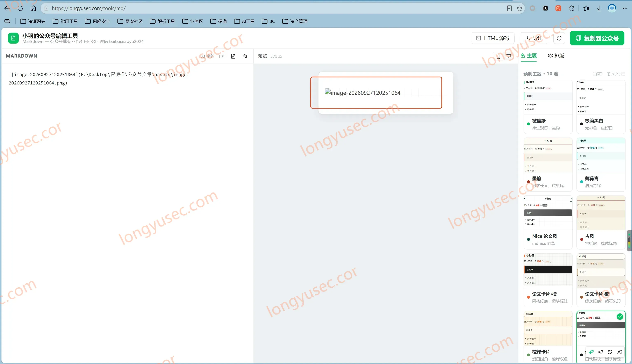Image resolution: width=632 pixels, height=364 pixels.
Task: Open browser settings and more menu
Action: tap(625, 8)
